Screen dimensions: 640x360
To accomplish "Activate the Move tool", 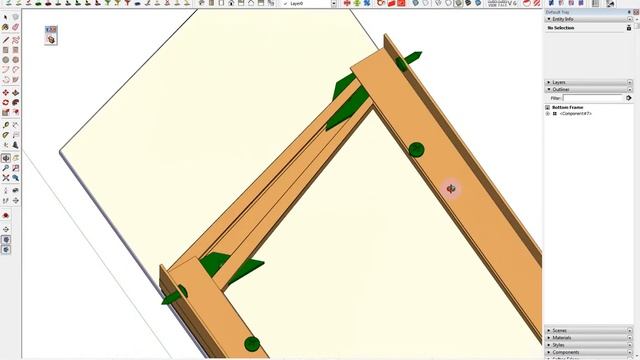I will 5,93.
